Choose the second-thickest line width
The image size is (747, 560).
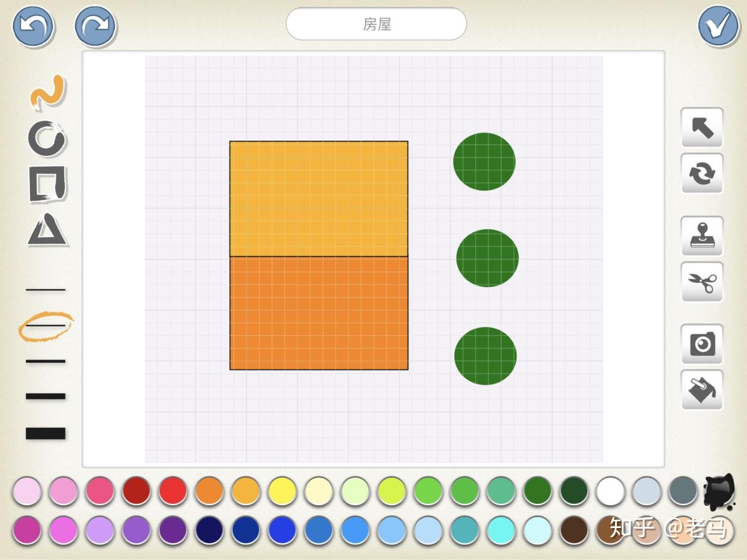(x=46, y=396)
